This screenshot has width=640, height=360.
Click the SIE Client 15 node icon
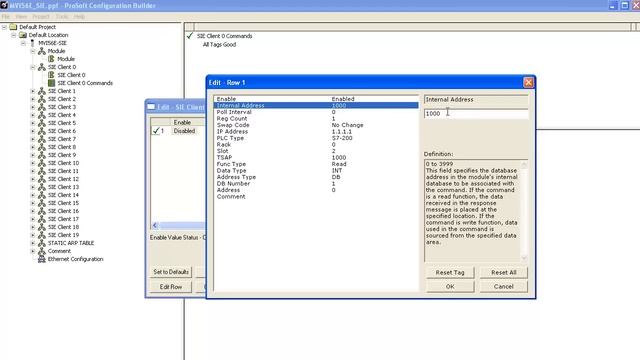point(42,203)
